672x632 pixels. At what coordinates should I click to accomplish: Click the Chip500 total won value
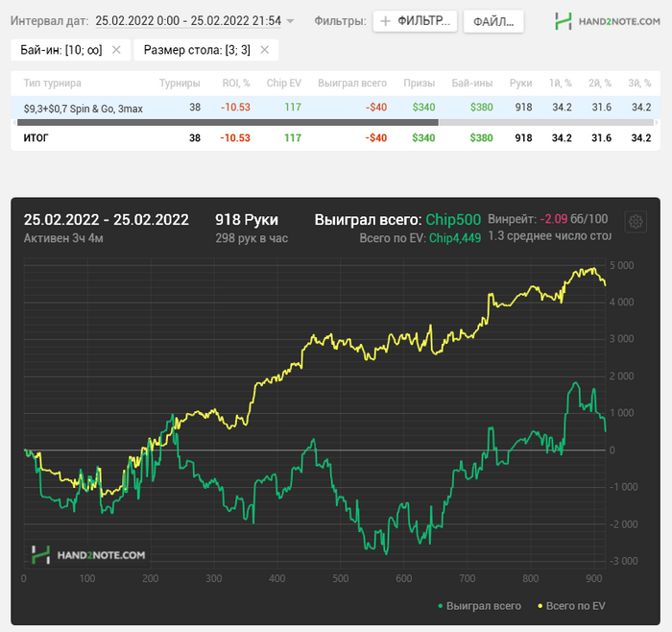click(x=453, y=220)
